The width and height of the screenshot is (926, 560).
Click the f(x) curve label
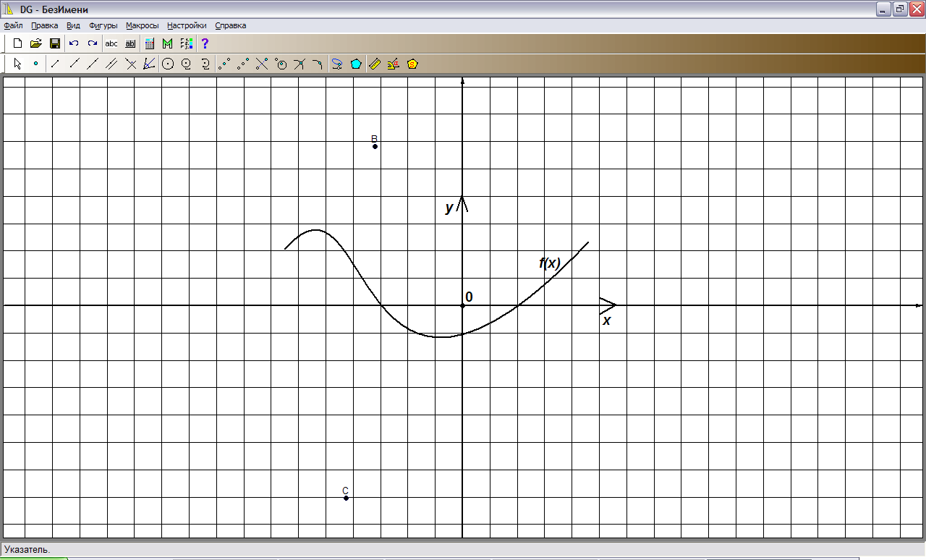(x=550, y=263)
